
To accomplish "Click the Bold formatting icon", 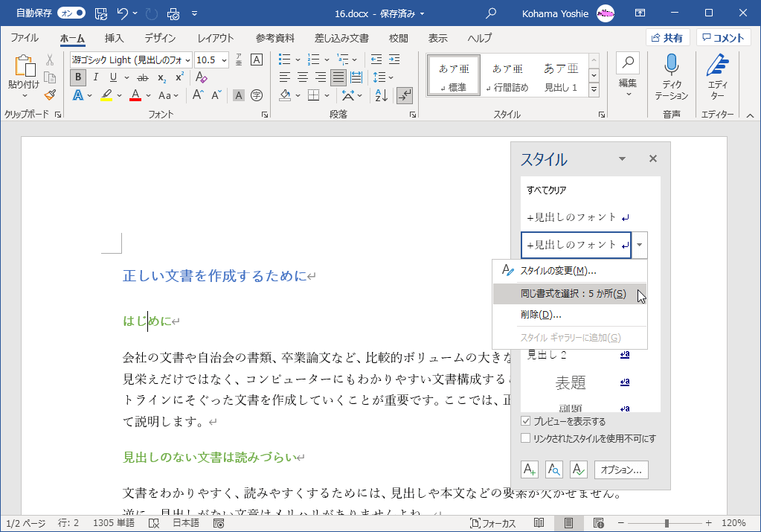I will (x=78, y=77).
